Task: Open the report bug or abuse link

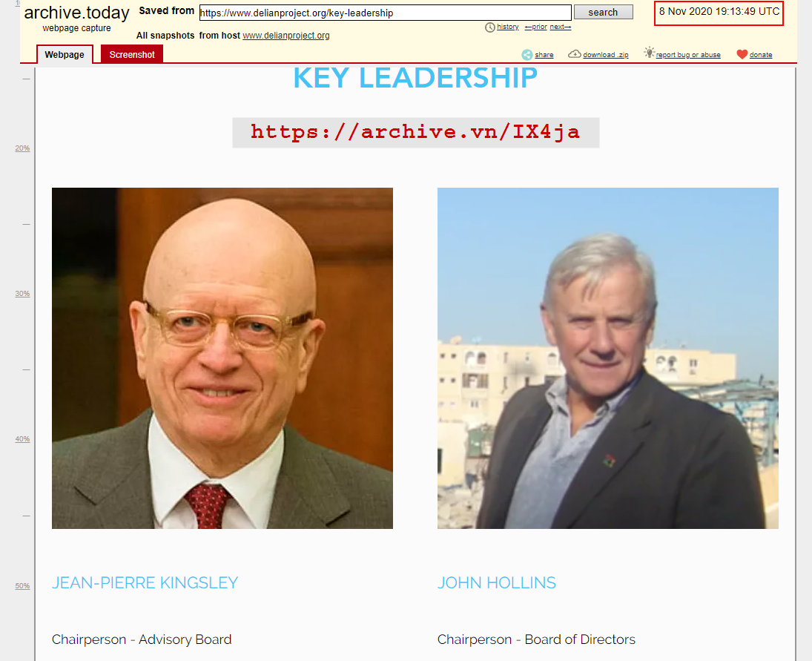Action: pos(687,55)
